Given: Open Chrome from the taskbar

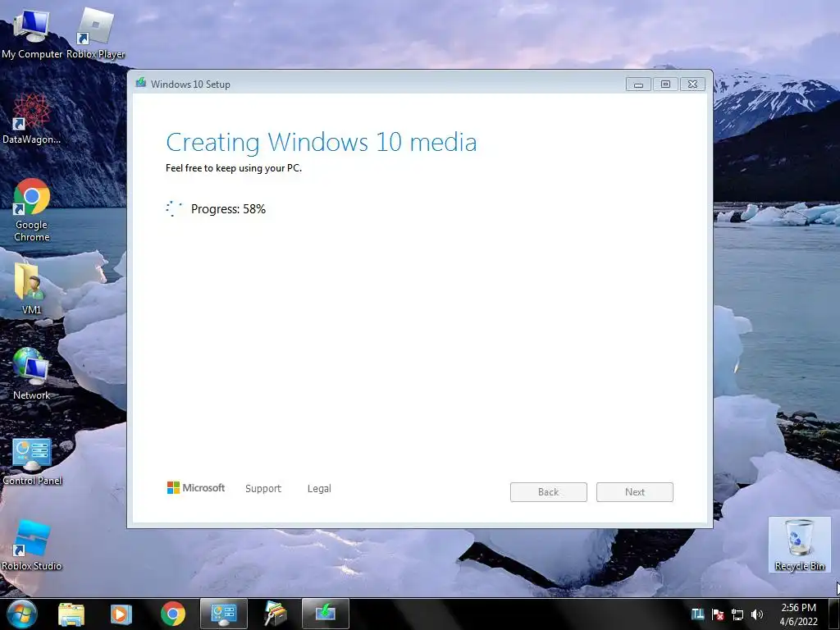Looking at the screenshot, I should pyautogui.click(x=172, y=614).
